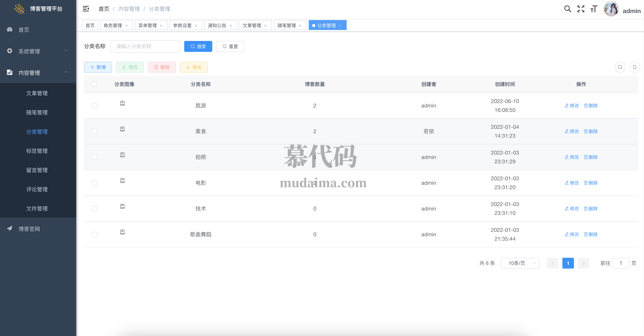Screen dimensions: 644x336
Task: Click the blue 搜索 button
Action: pyautogui.click(x=198, y=47)
